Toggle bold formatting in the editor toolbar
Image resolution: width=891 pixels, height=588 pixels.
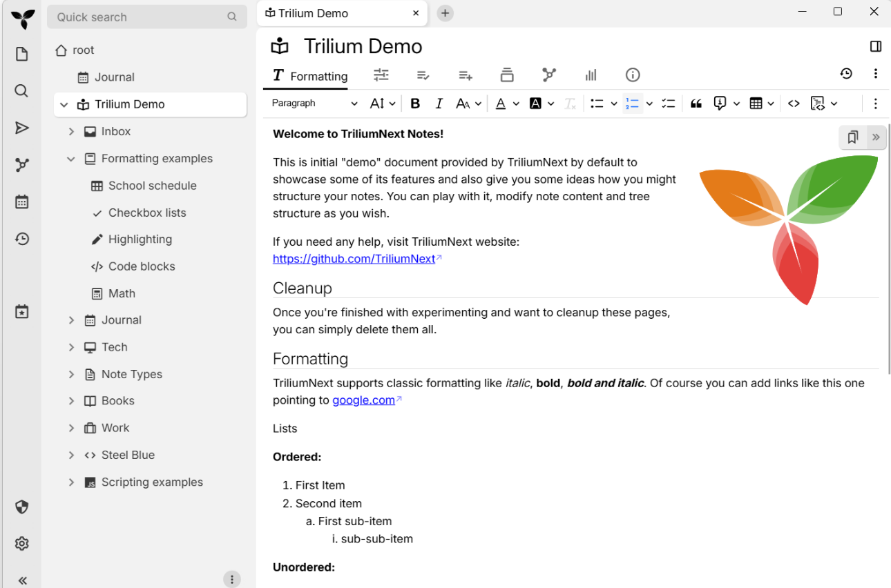(x=415, y=103)
